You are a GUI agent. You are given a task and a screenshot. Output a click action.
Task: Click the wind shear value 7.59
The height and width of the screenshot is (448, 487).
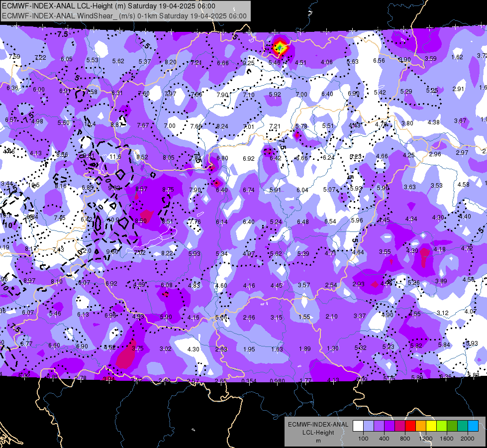[14, 57]
